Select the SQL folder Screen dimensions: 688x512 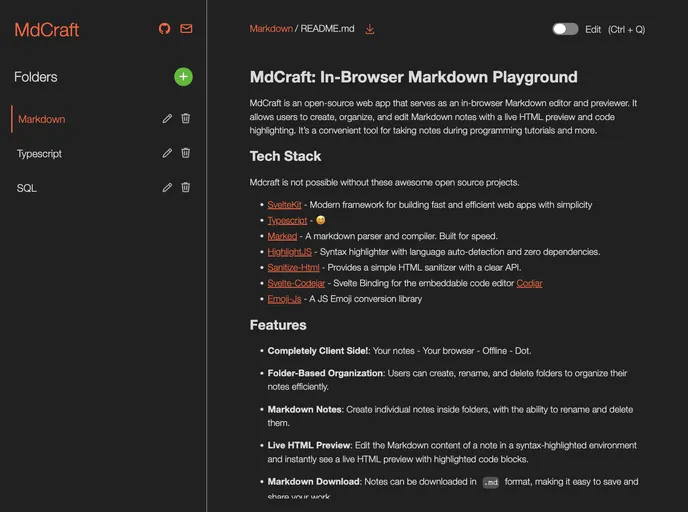[x=27, y=188]
